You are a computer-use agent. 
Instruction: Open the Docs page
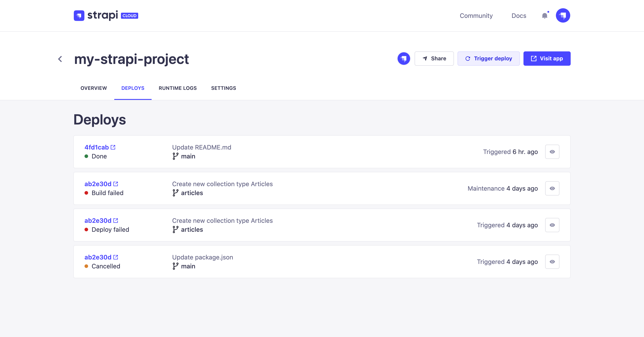pyautogui.click(x=519, y=15)
